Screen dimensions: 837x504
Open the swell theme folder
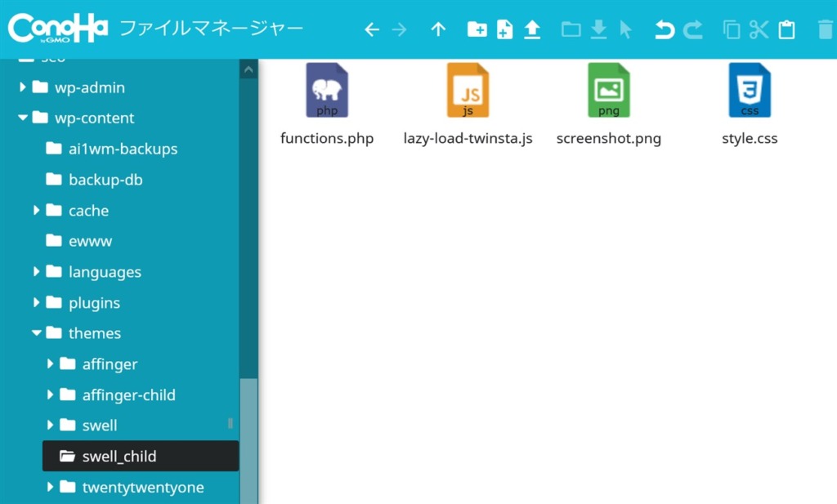click(88, 425)
